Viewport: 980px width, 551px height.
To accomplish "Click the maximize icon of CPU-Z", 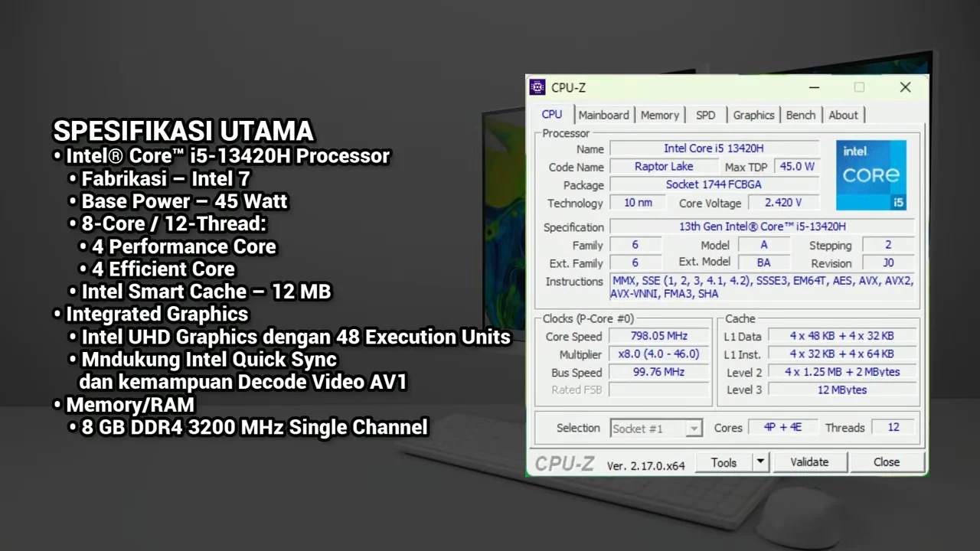I will (859, 87).
